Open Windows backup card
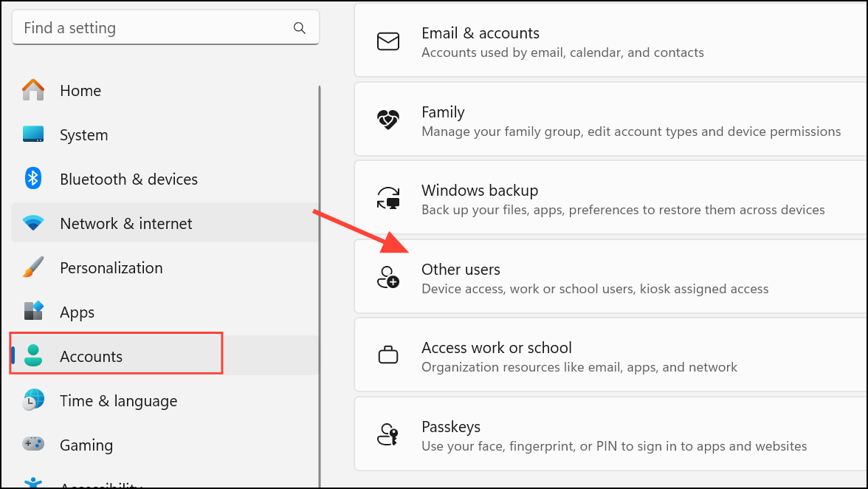The width and height of the screenshot is (868, 489). 610,198
